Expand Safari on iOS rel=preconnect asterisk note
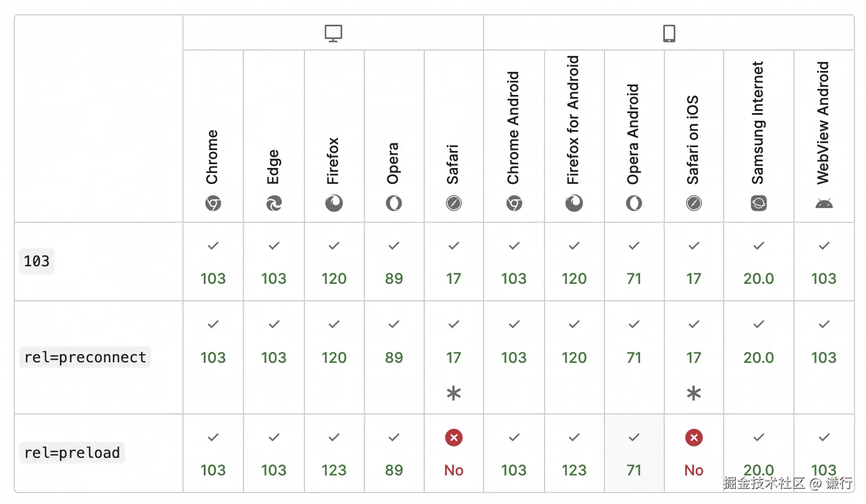866x504 pixels. pos(694,393)
